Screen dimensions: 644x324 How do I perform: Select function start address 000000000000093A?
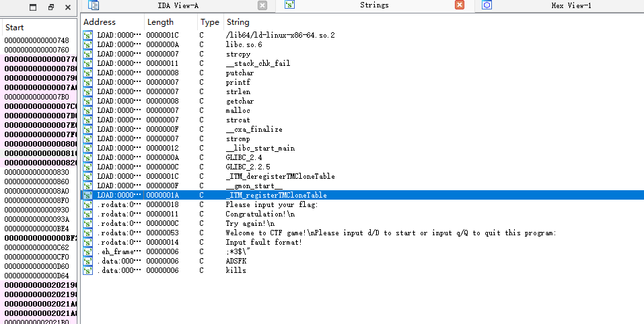point(36,219)
